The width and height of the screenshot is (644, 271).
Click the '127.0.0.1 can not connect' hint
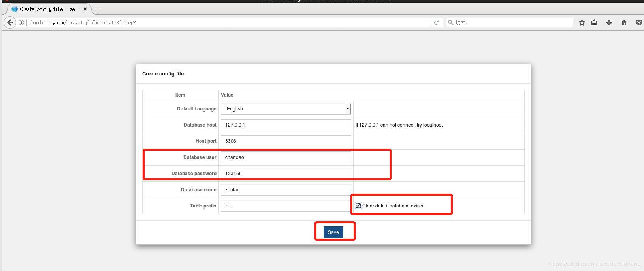(399, 125)
